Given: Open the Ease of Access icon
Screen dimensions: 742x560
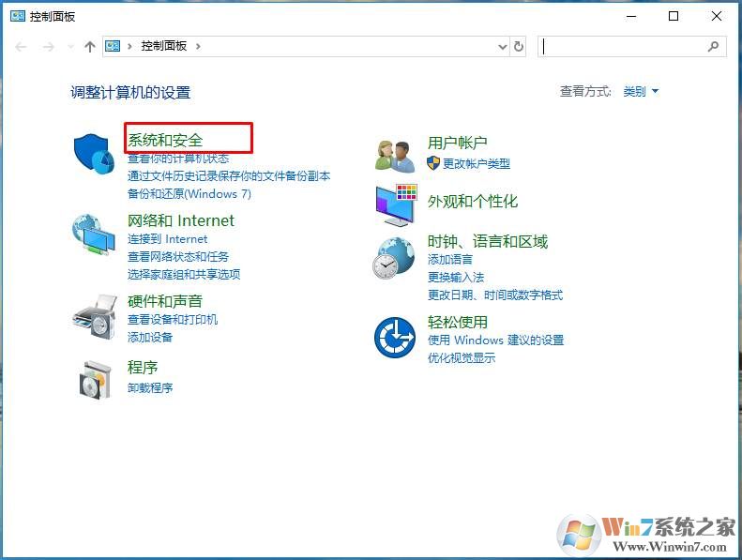Looking at the screenshot, I should (395, 338).
